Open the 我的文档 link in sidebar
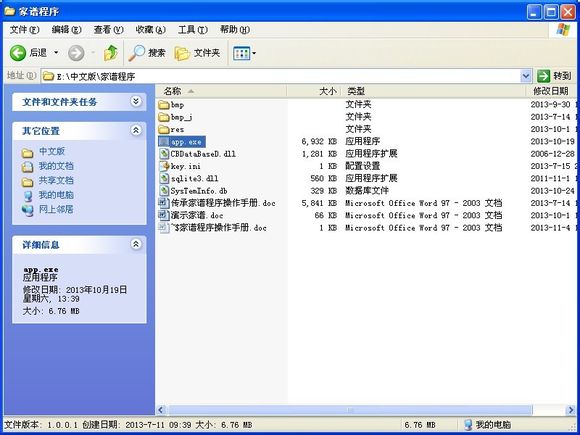The height and width of the screenshot is (435, 580). [x=56, y=166]
